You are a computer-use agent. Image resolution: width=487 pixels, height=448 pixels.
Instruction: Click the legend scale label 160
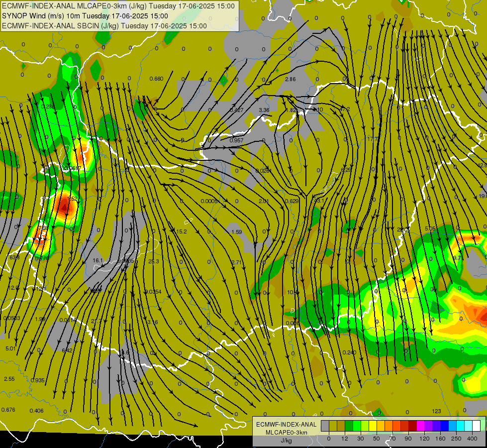coord(440,439)
